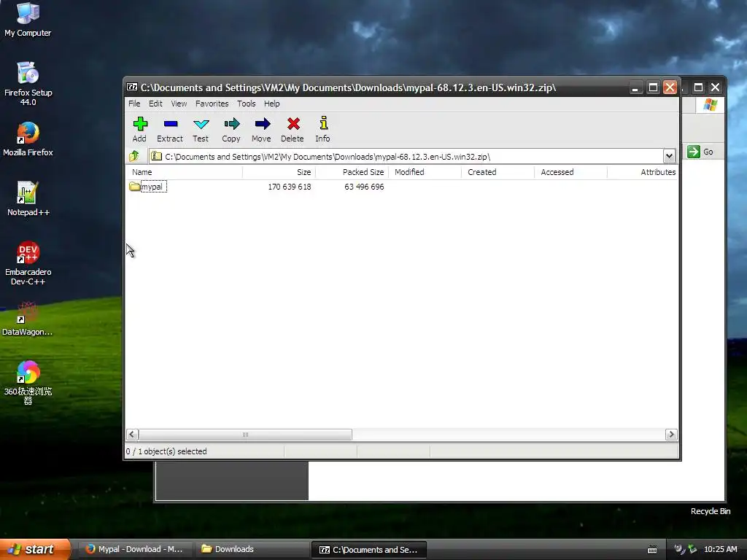Viewport: 747px width, 560px height.
Task: Click the size value 170 639 618
Action: pyautogui.click(x=289, y=187)
